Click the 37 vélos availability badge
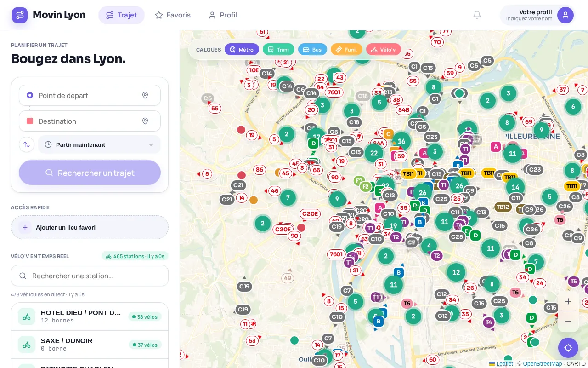 click(145, 345)
